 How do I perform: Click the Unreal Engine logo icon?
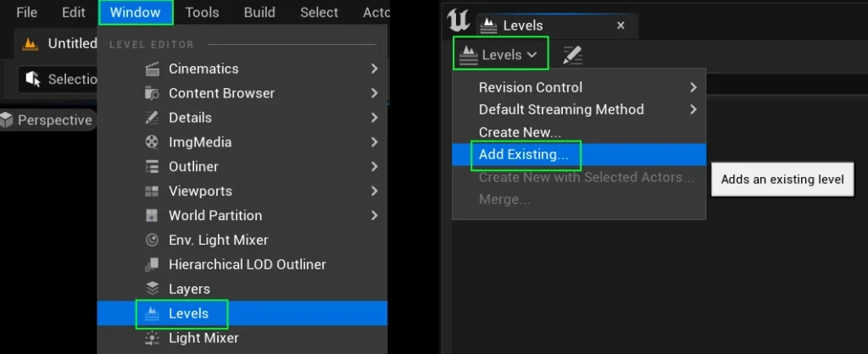tap(459, 22)
